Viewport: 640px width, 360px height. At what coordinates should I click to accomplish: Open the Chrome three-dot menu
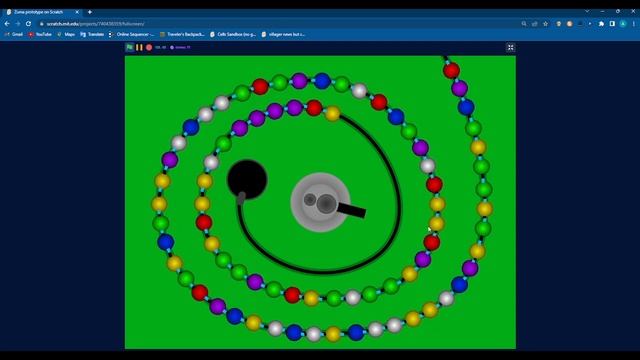633,24
